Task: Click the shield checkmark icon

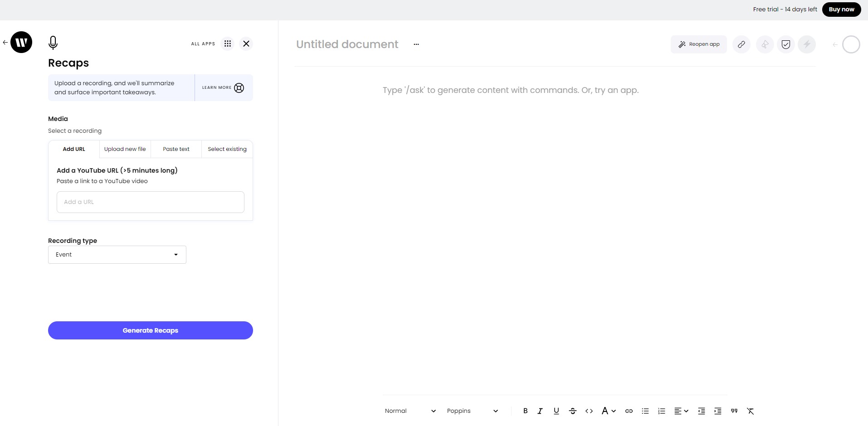Action: pos(786,44)
